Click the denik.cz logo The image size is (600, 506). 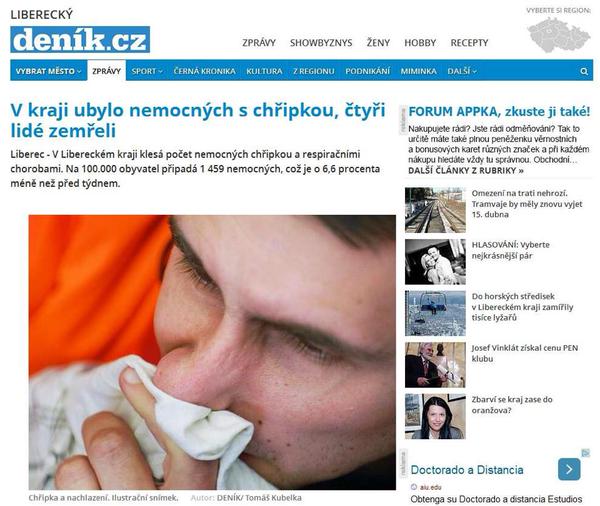click(80, 39)
